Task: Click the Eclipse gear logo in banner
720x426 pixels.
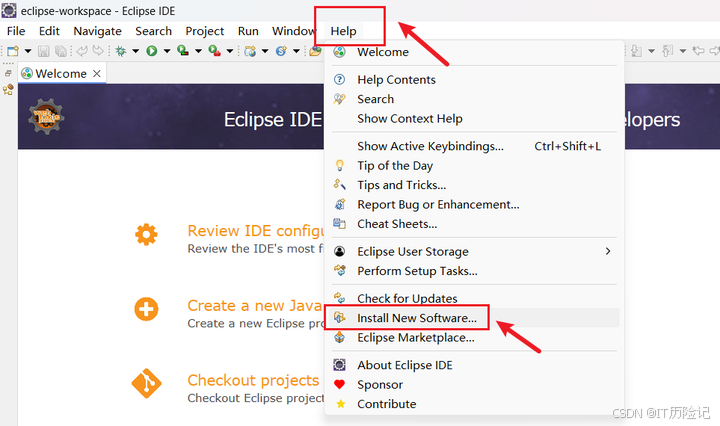Action: 46,117
